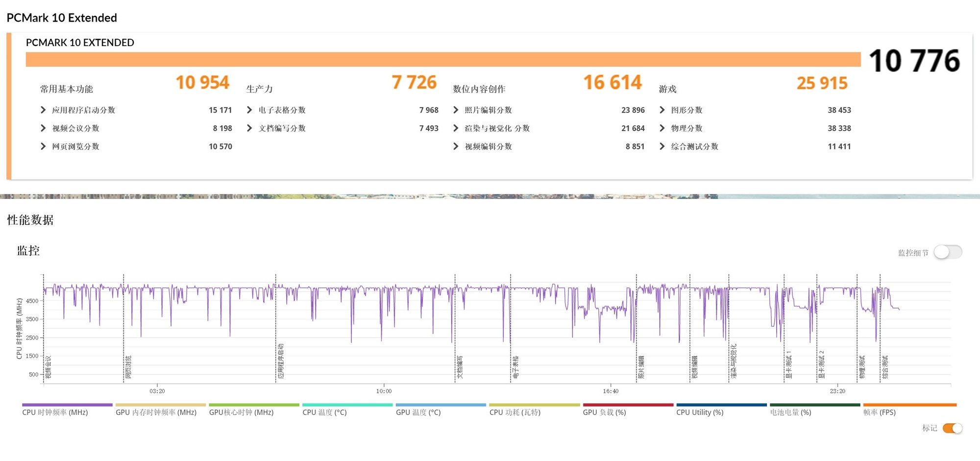Screen dimensions: 980x461
Task: Select the CPU 温度 (°C) legend
Action: coord(324,412)
